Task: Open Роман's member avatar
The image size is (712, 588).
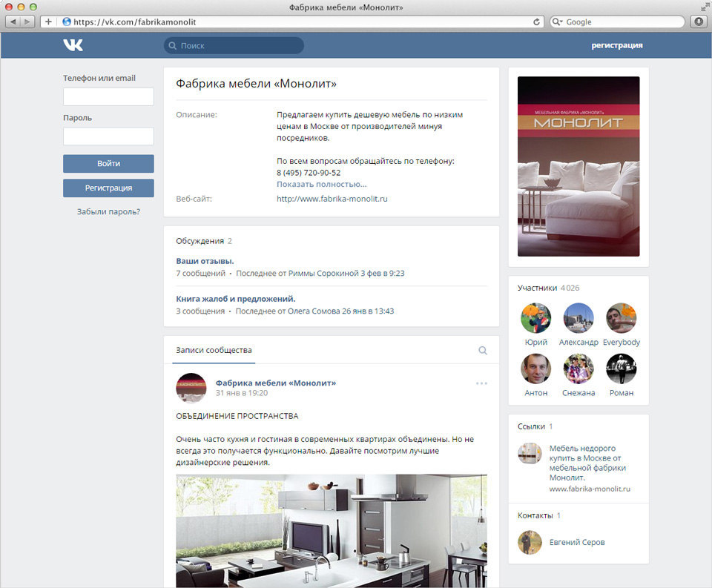Action: [x=622, y=369]
